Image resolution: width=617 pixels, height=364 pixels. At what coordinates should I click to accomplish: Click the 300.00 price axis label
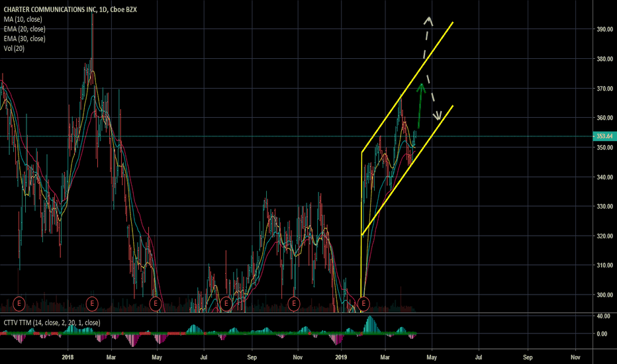[605, 295]
